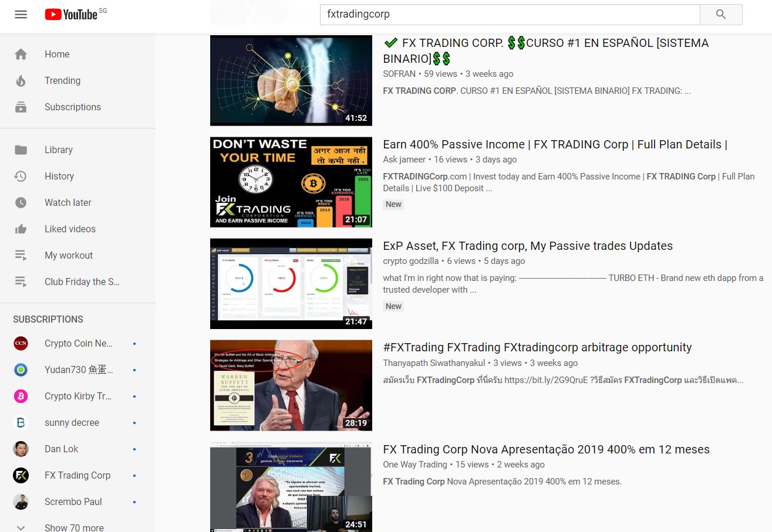This screenshot has height=532, width=772.
Task: Open Club Friday the S... playlist label
Action: (x=82, y=282)
